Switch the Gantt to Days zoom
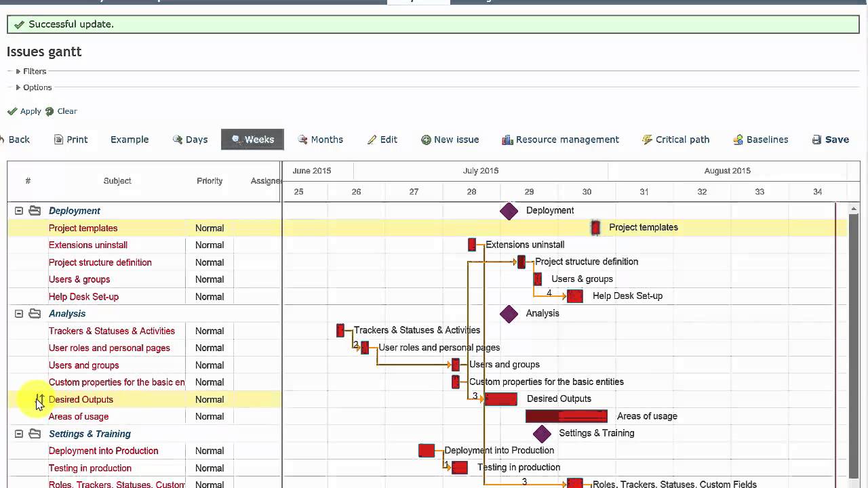 [x=190, y=140]
